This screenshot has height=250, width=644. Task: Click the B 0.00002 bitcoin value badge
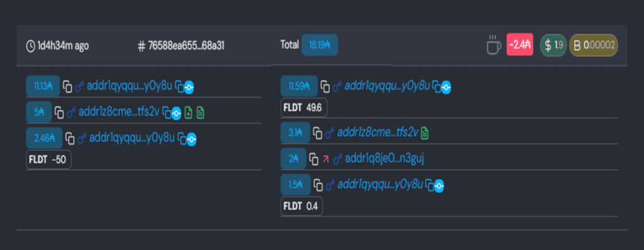pyautogui.click(x=593, y=45)
